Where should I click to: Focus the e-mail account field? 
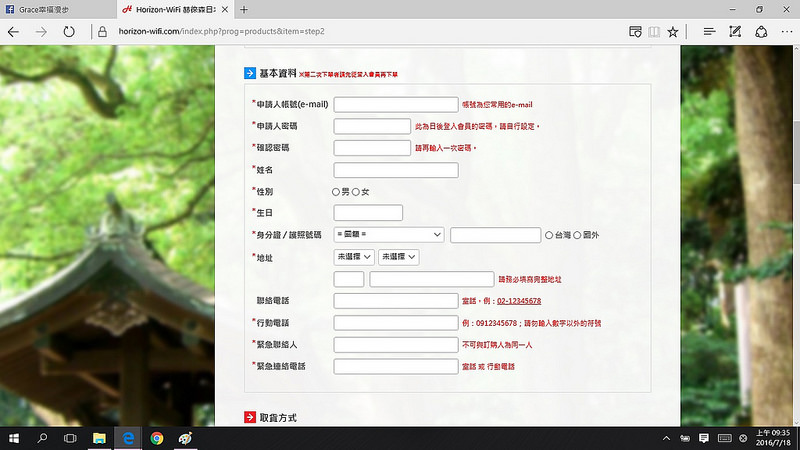tap(396, 105)
